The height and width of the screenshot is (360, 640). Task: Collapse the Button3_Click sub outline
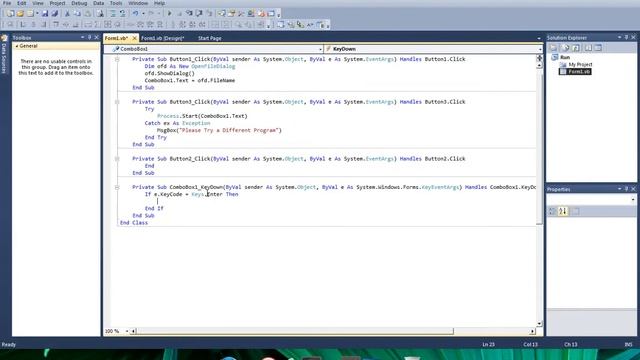pos(117,102)
